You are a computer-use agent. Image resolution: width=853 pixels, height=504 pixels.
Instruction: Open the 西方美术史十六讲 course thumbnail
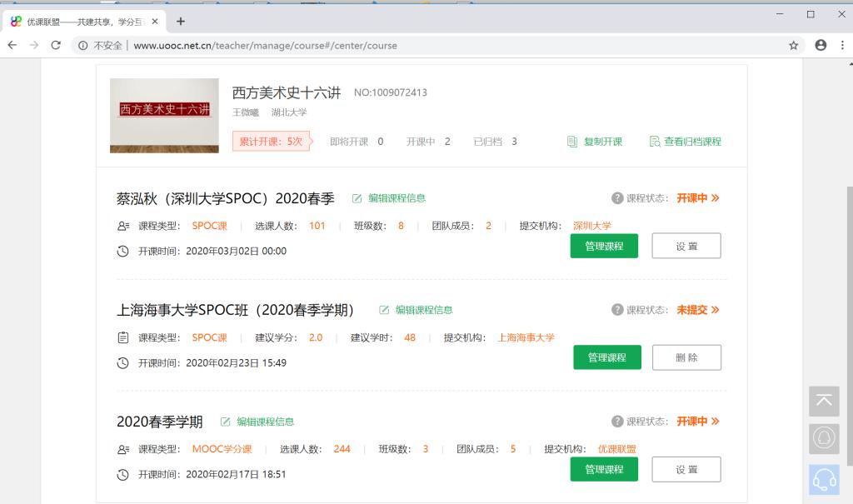(164, 116)
